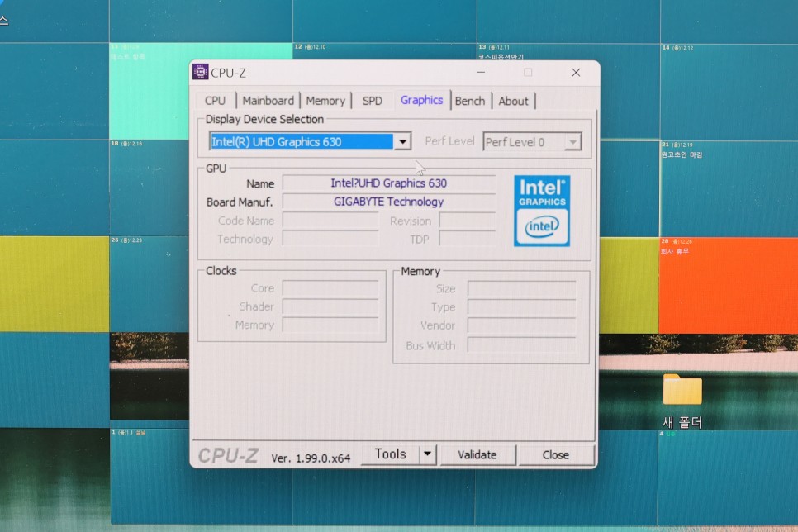798x532 pixels.
Task: Minimize the CPU-Z window
Action: [481, 73]
